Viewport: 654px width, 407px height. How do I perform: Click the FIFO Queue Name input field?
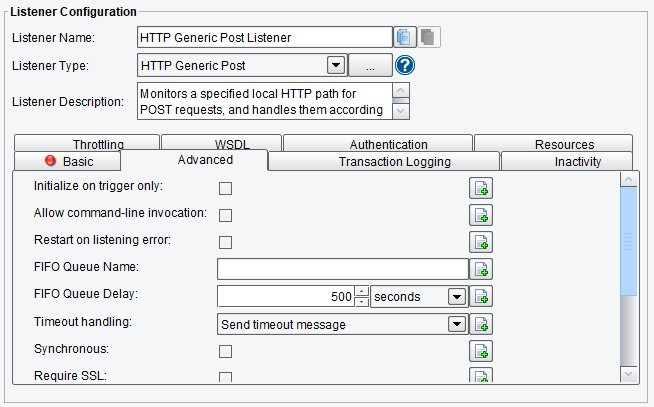[x=343, y=269]
